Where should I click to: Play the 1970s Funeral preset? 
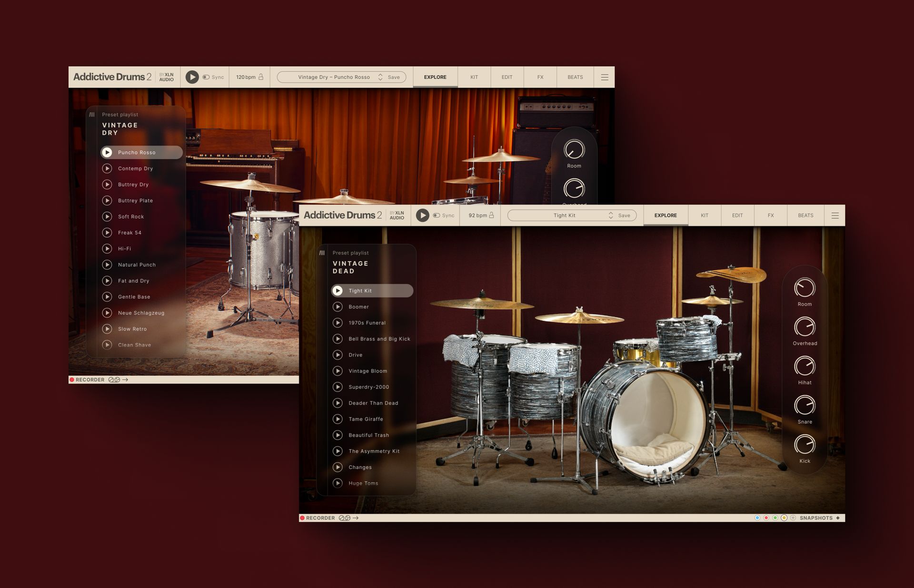point(338,323)
